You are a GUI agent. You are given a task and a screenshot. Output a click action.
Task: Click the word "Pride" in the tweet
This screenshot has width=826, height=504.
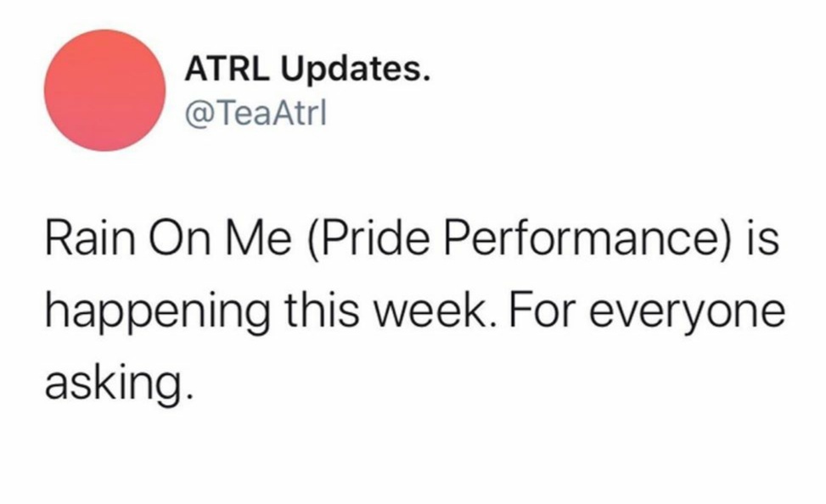[368, 239]
